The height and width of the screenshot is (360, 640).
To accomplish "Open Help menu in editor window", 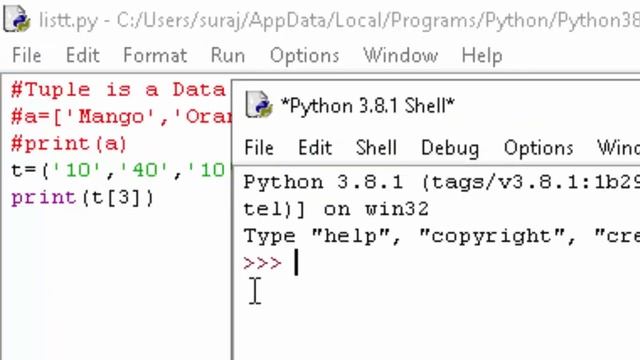I will coord(482,55).
